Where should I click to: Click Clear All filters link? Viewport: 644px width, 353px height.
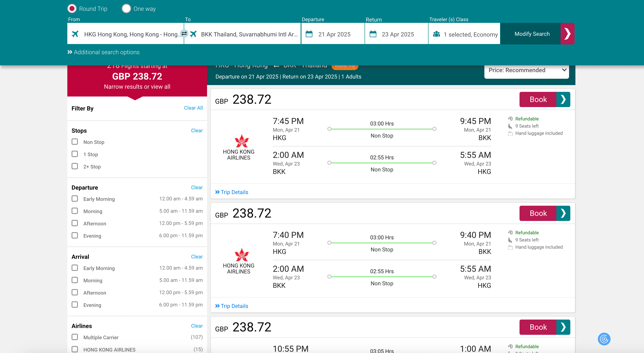point(193,108)
